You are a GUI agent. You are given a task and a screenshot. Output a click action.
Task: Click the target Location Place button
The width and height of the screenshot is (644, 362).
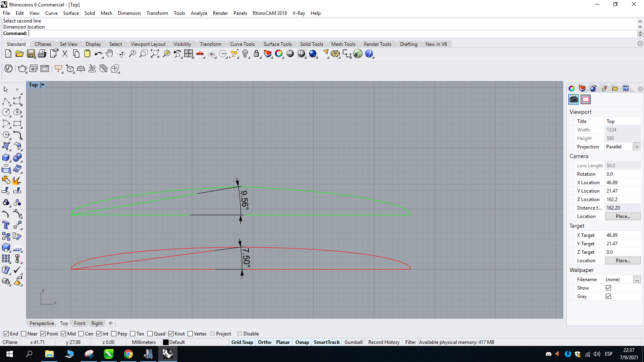(x=623, y=261)
